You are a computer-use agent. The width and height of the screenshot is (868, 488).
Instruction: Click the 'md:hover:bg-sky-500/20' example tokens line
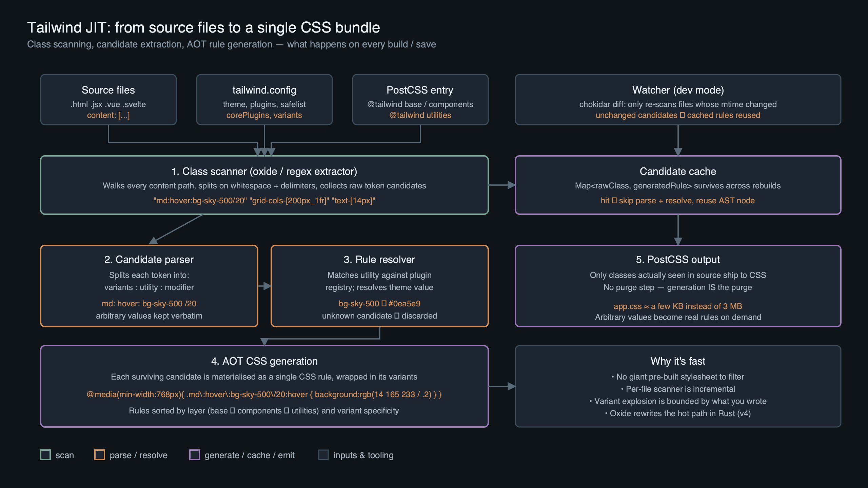(x=264, y=201)
